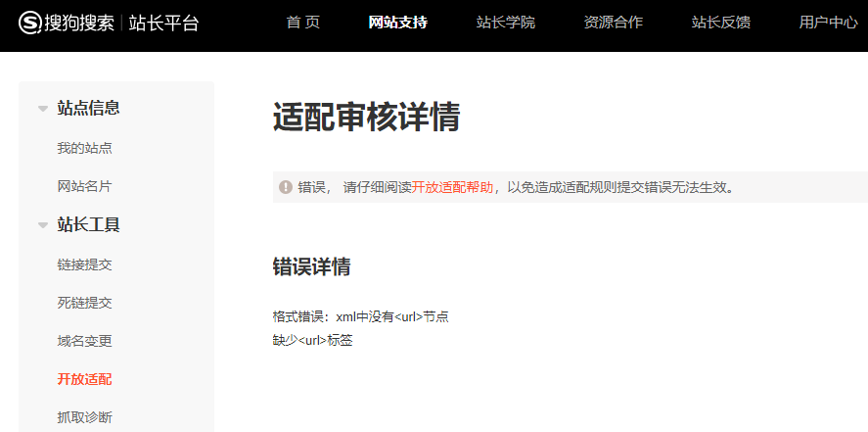Open the 死链提交 tool
Viewport: 868px width, 432px height.
click(x=84, y=303)
